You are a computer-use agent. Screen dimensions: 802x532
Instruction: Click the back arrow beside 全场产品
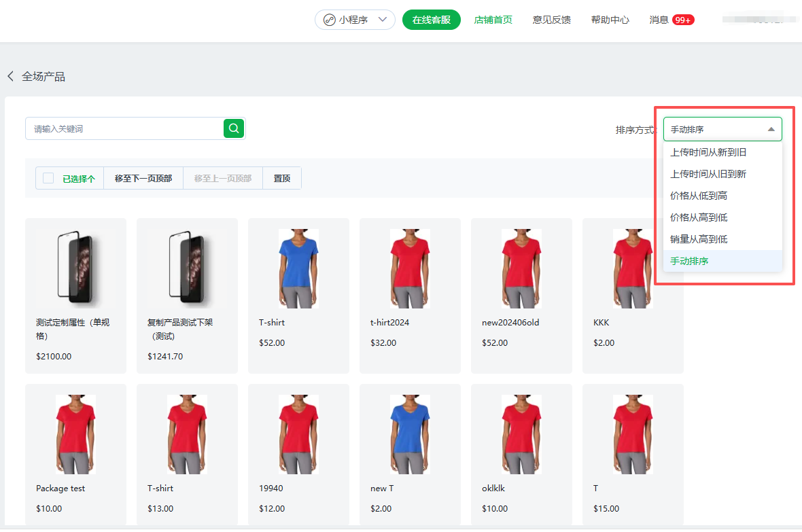[10, 76]
